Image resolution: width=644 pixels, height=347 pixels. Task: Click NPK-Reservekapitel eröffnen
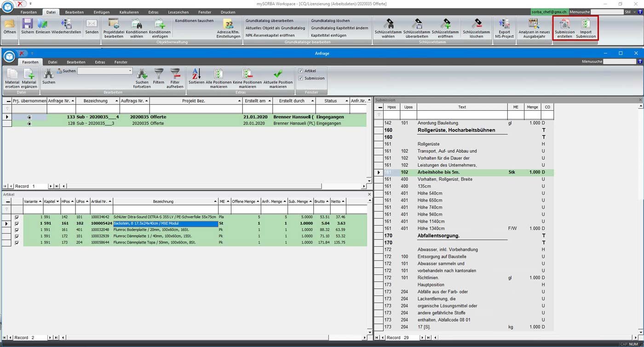pos(270,35)
